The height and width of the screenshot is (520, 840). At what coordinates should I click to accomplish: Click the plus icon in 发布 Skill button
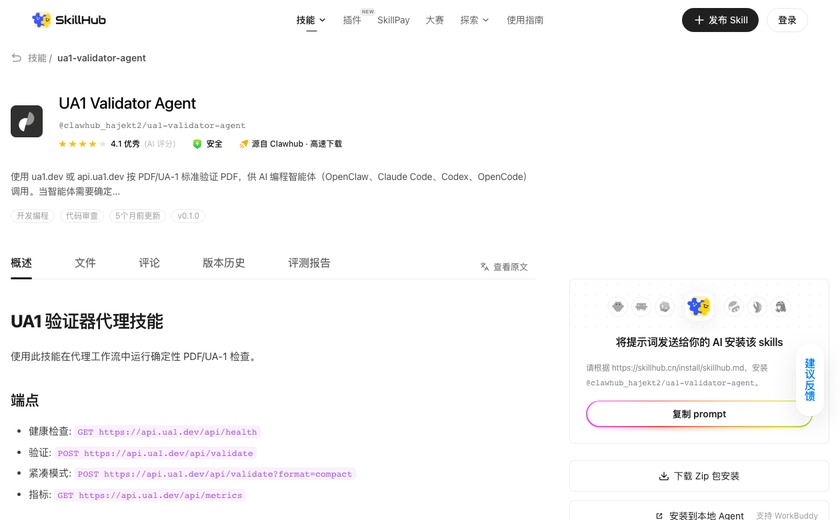[x=699, y=20]
